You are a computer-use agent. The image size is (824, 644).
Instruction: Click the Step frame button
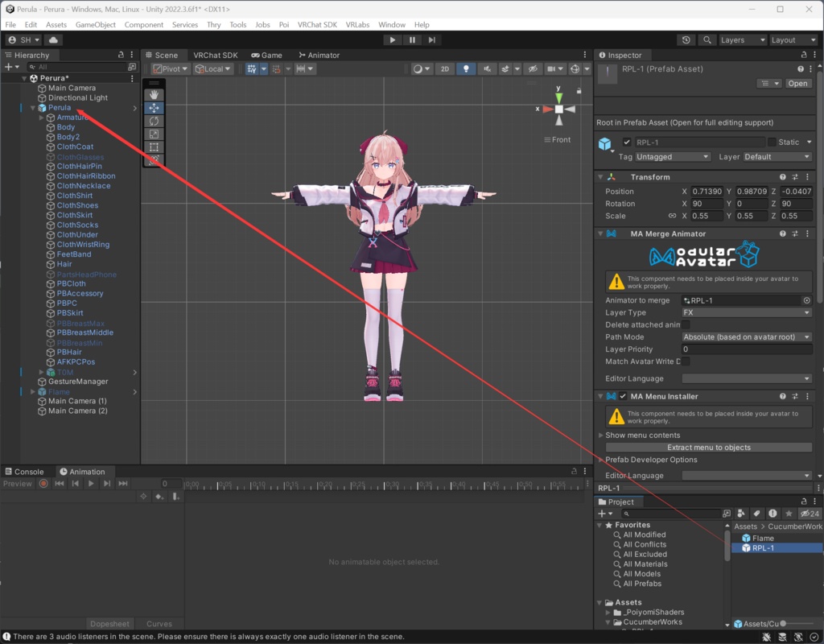[432, 39]
